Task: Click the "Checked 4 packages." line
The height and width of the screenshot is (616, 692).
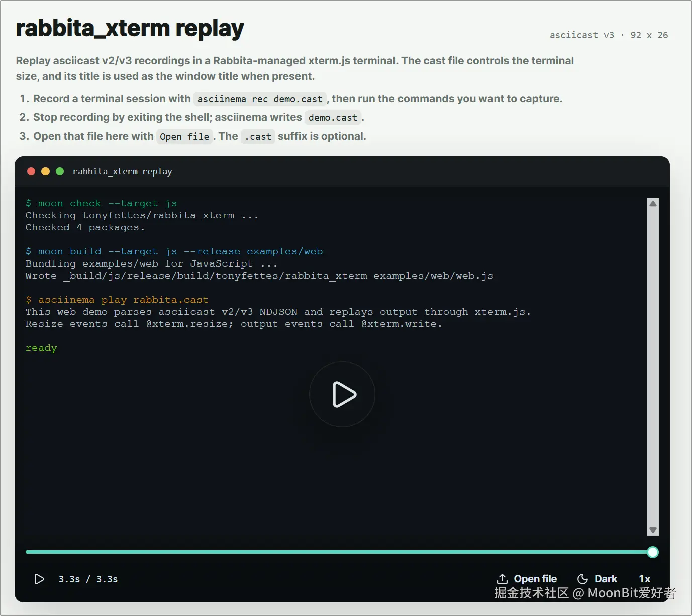Action: [x=85, y=227]
